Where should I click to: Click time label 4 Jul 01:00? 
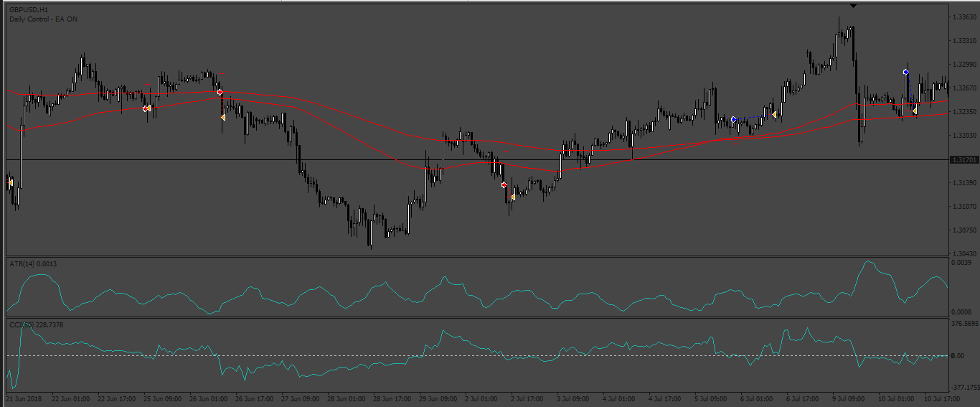tap(619, 398)
